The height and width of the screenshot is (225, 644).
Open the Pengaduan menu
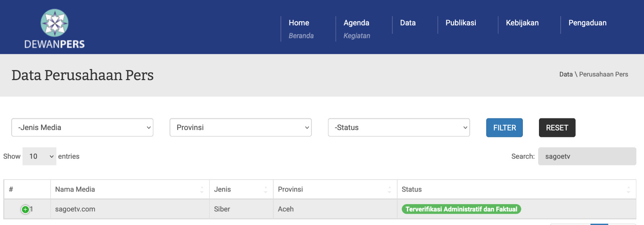point(587,23)
